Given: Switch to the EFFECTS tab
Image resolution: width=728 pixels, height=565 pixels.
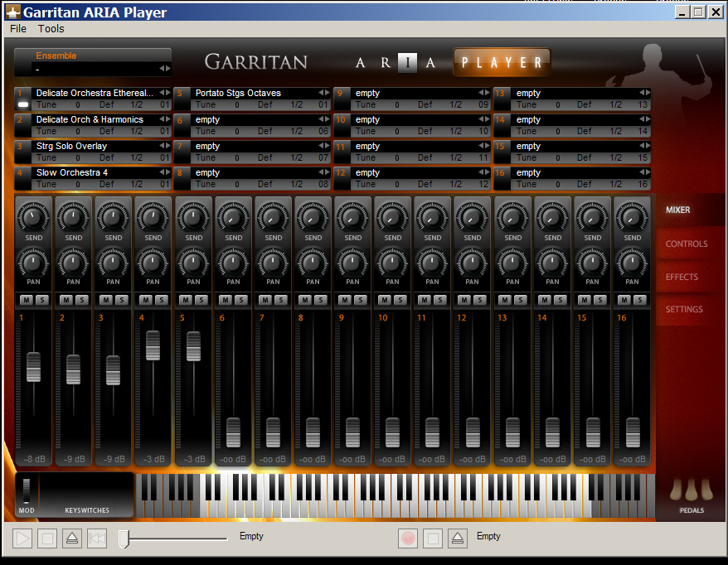Looking at the screenshot, I should pyautogui.click(x=682, y=277).
